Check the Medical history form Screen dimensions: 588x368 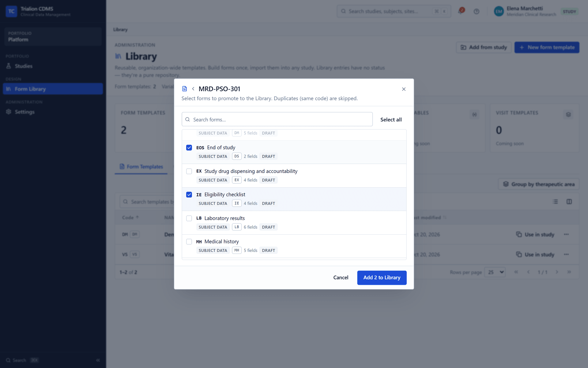click(189, 242)
